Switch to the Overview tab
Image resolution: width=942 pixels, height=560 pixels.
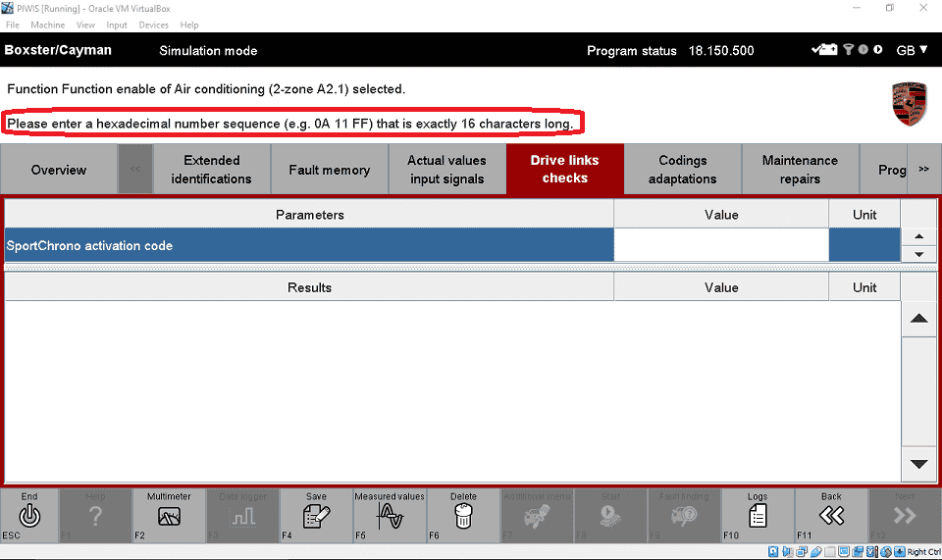(x=59, y=170)
